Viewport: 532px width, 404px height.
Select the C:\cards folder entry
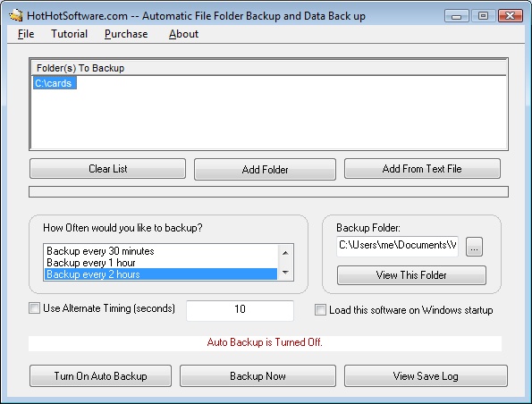click(x=55, y=83)
